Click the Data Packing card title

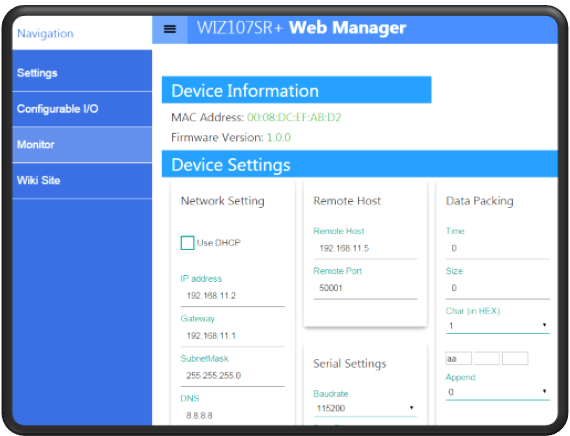pos(479,201)
